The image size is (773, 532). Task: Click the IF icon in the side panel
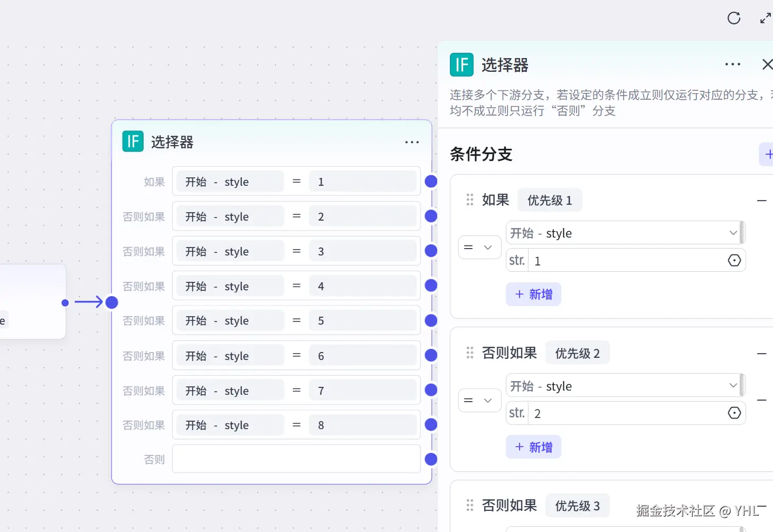point(461,65)
